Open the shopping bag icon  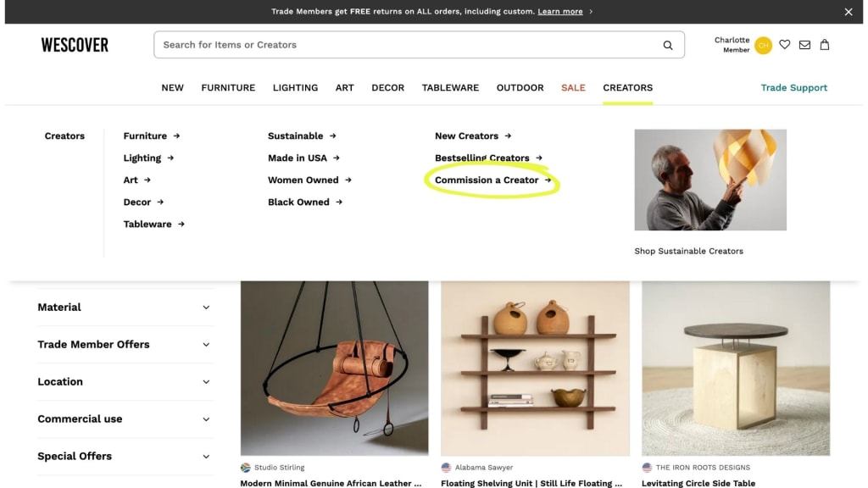click(x=824, y=45)
